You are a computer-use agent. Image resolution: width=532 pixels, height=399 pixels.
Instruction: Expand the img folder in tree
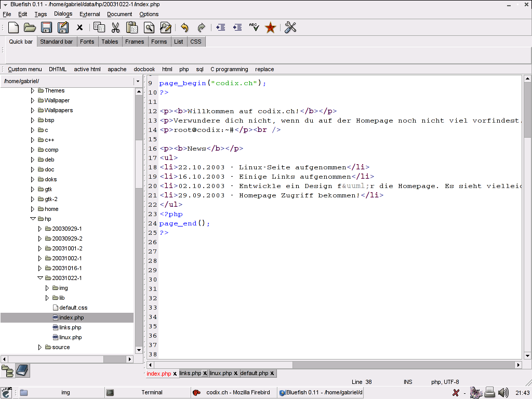tap(47, 288)
